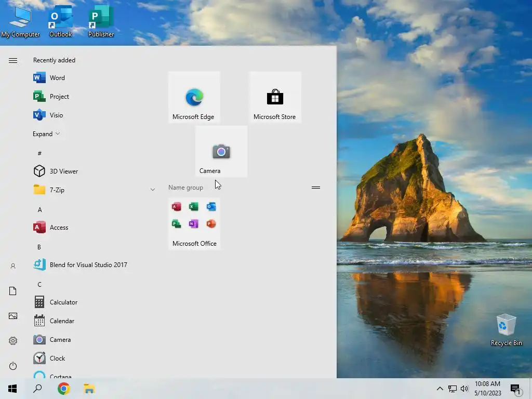
Task: Open the Microsoft Office tile folder
Action: click(194, 224)
